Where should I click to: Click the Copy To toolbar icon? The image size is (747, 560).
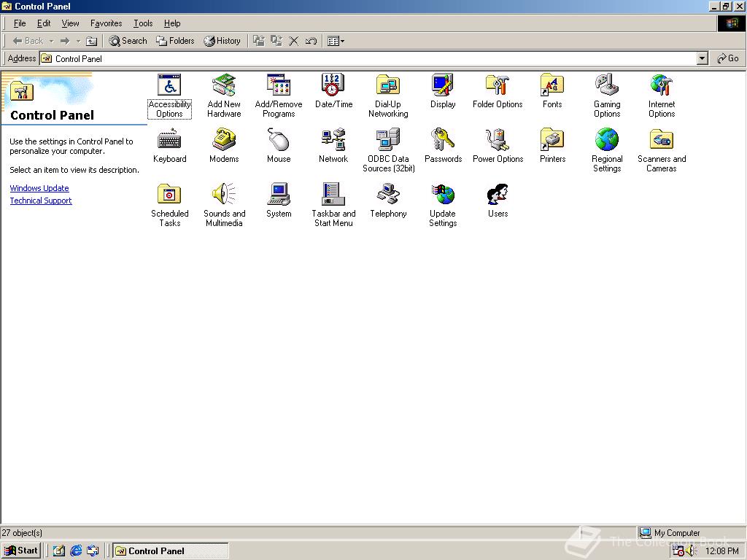coord(276,41)
